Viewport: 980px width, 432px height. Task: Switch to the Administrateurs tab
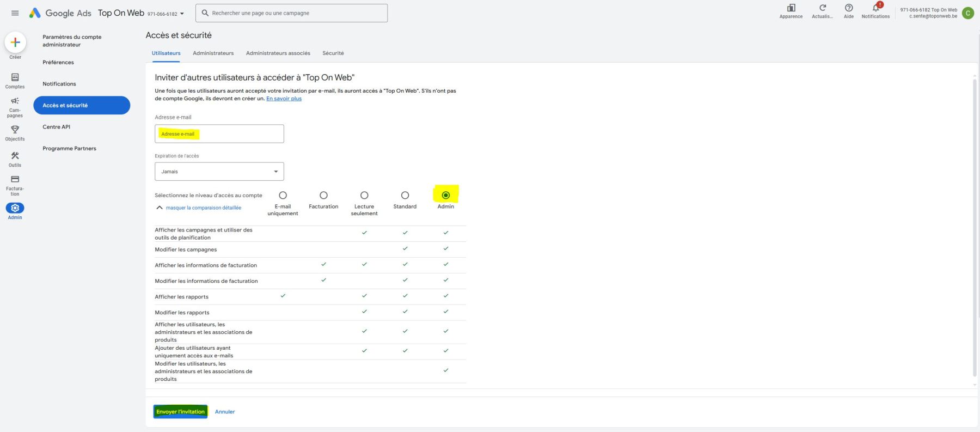pos(213,53)
